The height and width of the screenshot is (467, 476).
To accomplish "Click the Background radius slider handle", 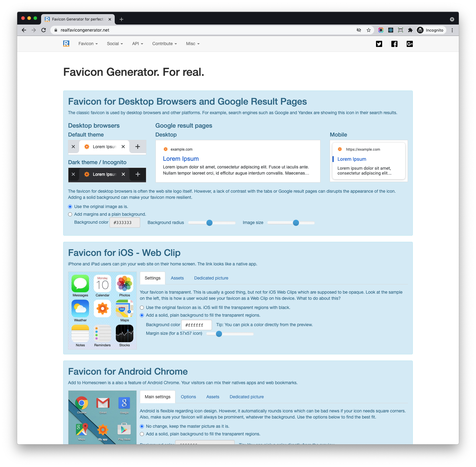I will (209, 223).
